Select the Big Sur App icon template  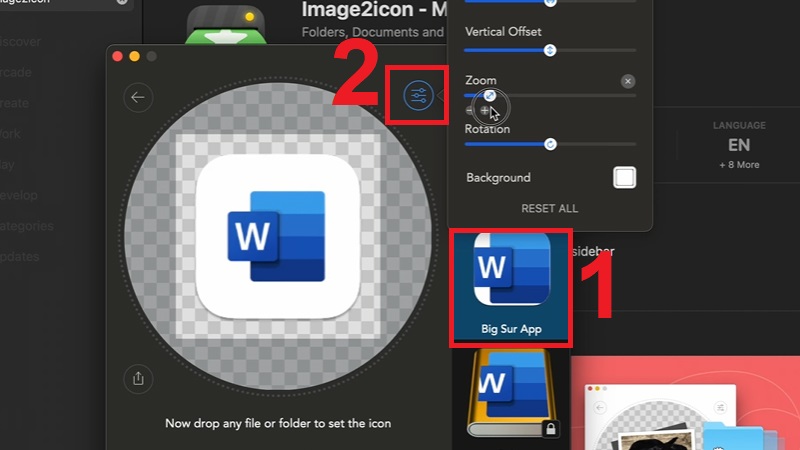(511, 288)
